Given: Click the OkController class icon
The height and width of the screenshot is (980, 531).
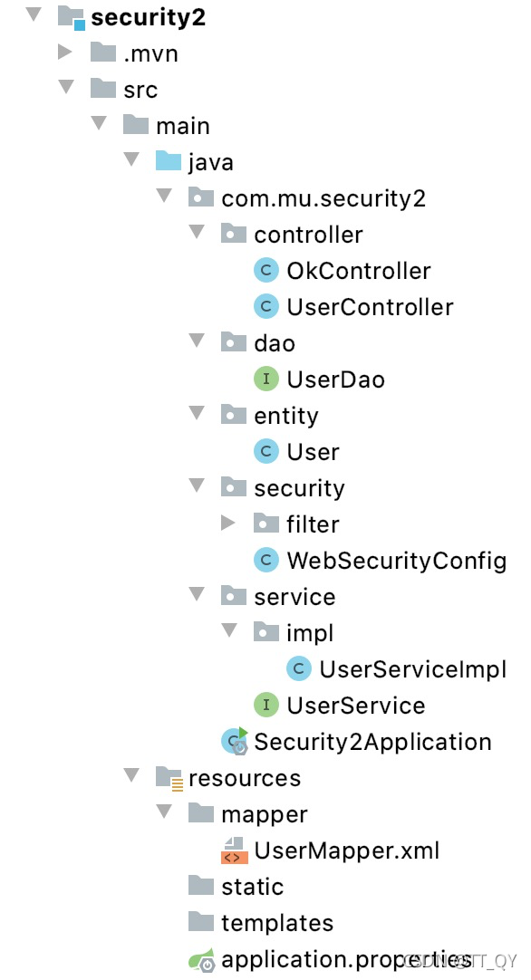Looking at the screenshot, I should 265,271.
